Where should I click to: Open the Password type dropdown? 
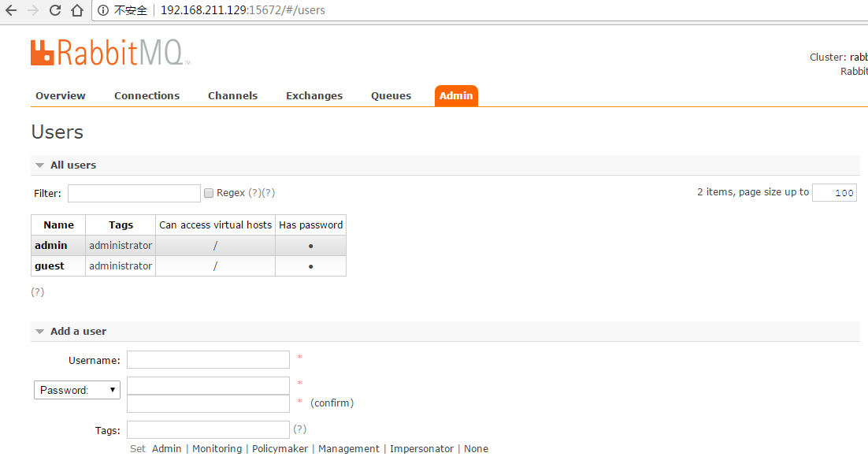[77, 390]
